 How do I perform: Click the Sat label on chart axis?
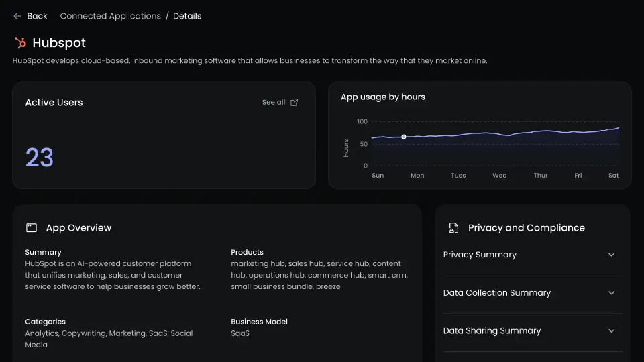614,176
